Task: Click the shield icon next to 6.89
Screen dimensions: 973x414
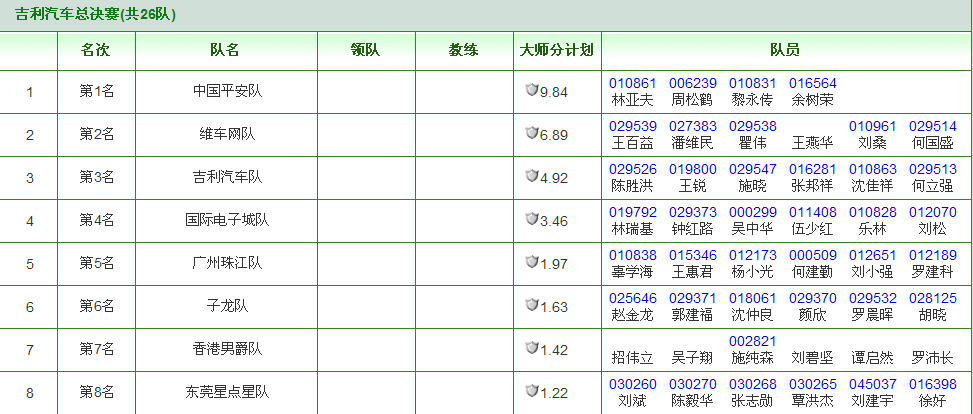Action: pyautogui.click(x=532, y=134)
